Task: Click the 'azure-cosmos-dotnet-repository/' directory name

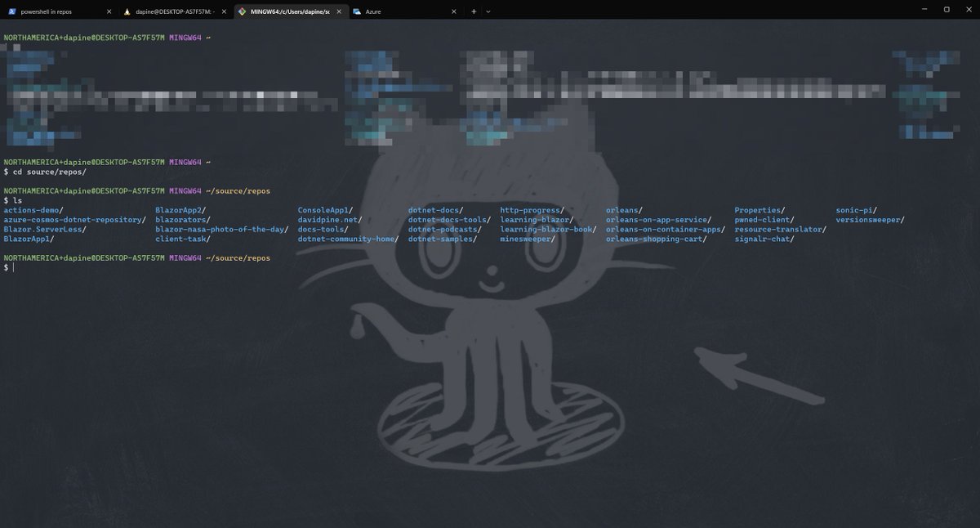Action: point(74,220)
